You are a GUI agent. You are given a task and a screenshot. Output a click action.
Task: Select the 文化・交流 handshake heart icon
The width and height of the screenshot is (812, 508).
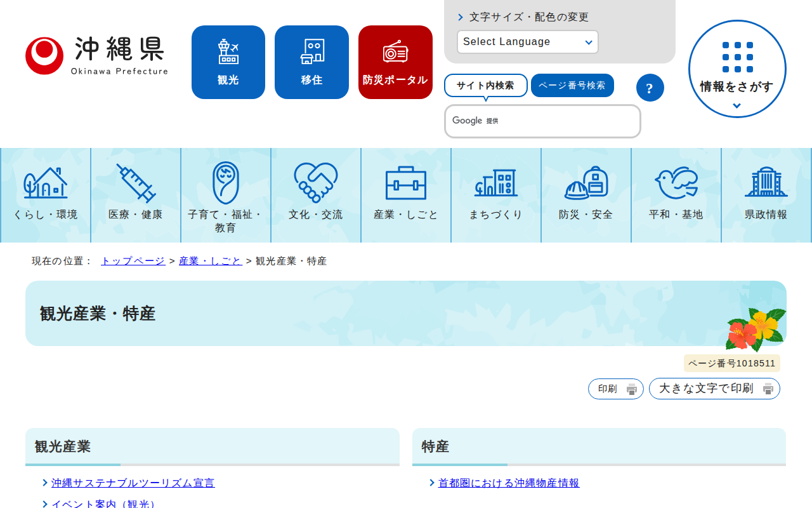316,183
